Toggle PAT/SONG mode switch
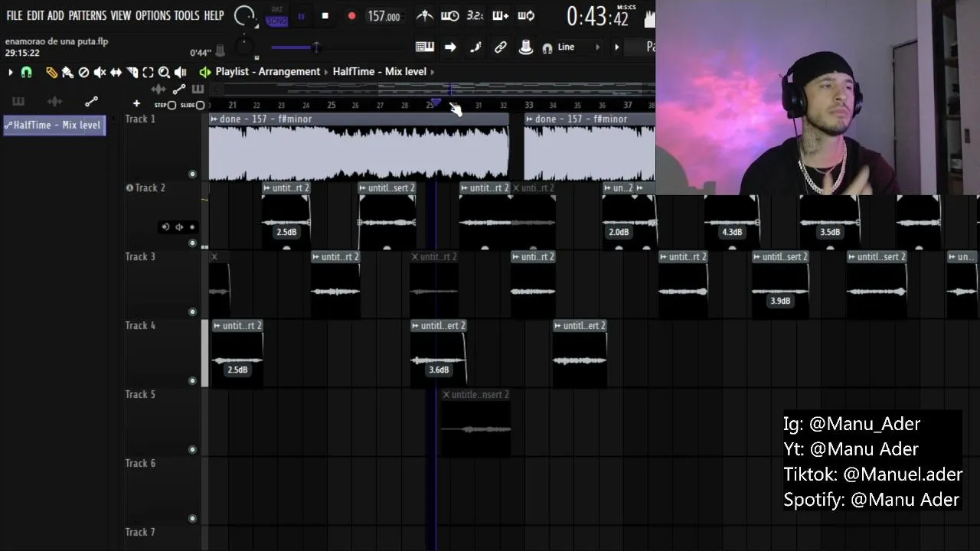 pyautogui.click(x=277, y=16)
